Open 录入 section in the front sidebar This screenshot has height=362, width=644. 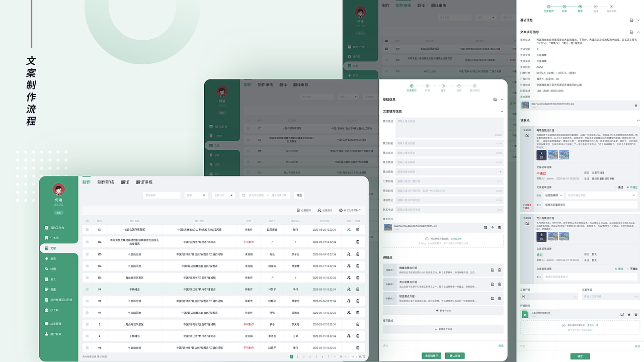[51, 279]
